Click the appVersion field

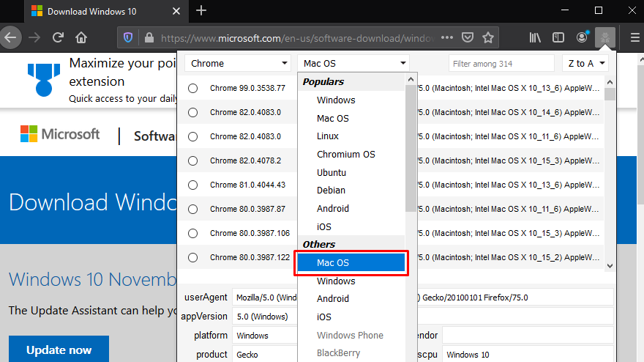[x=423, y=317]
